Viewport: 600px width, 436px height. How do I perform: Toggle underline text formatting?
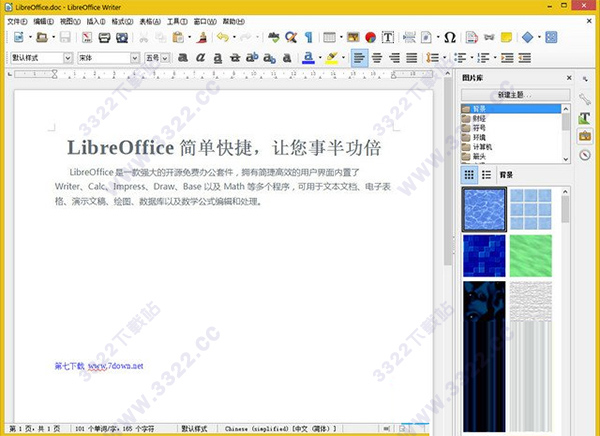[x=218, y=58]
